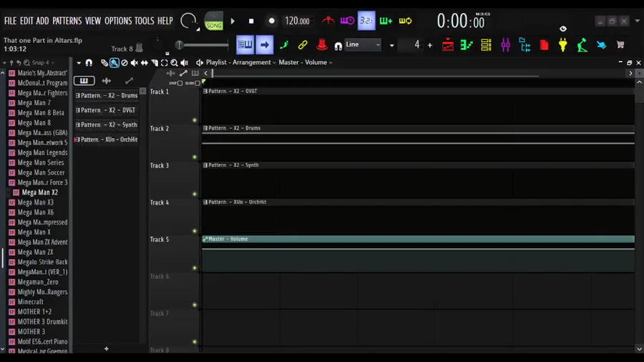Select the Paint brush tool in Playlist

coord(114,63)
